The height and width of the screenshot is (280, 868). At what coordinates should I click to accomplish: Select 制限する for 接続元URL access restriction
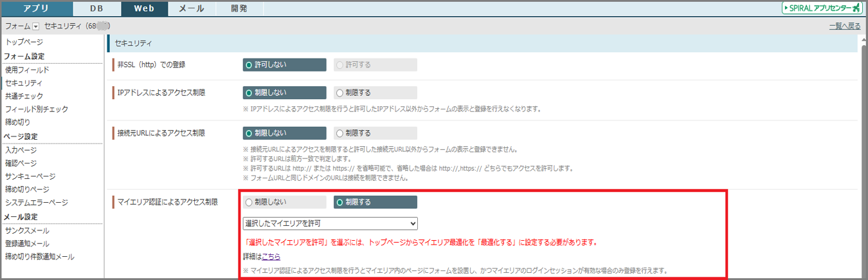tap(375, 133)
